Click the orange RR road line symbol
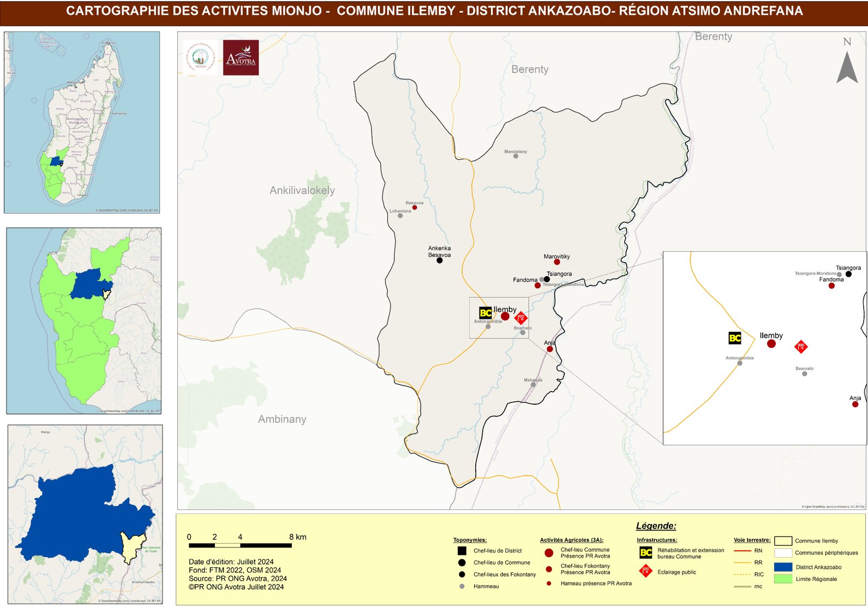 (x=742, y=563)
